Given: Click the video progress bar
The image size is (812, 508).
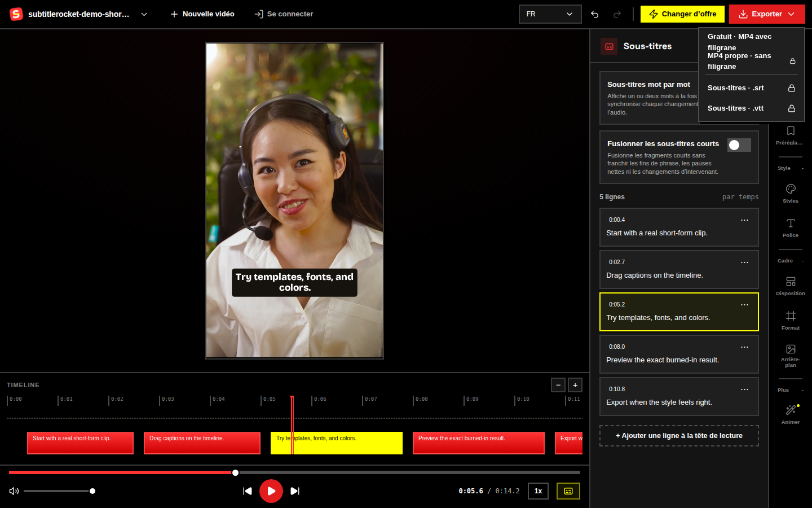Looking at the screenshot, I should (x=294, y=472).
